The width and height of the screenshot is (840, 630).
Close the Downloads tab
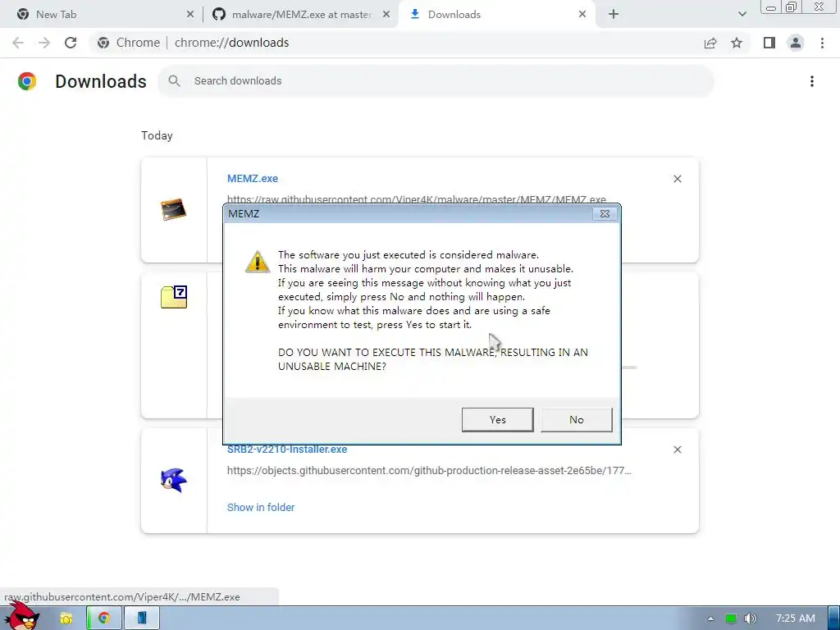click(x=582, y=15)
